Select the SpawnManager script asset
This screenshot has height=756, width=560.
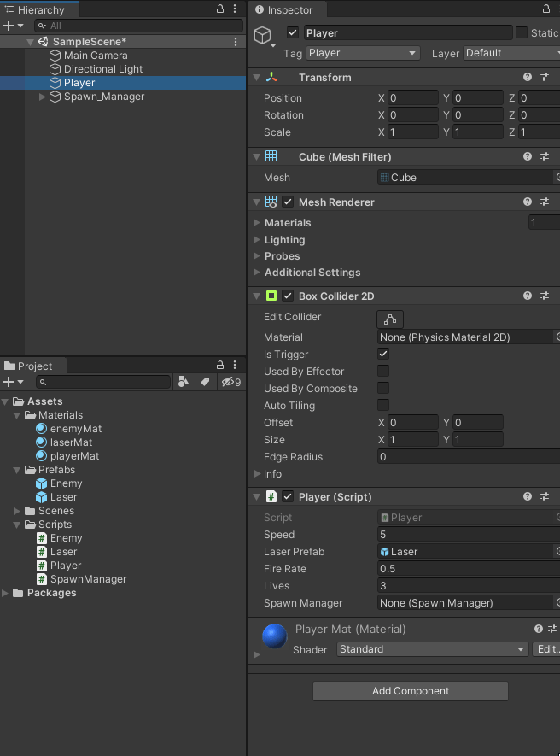[x=81, y=579]
